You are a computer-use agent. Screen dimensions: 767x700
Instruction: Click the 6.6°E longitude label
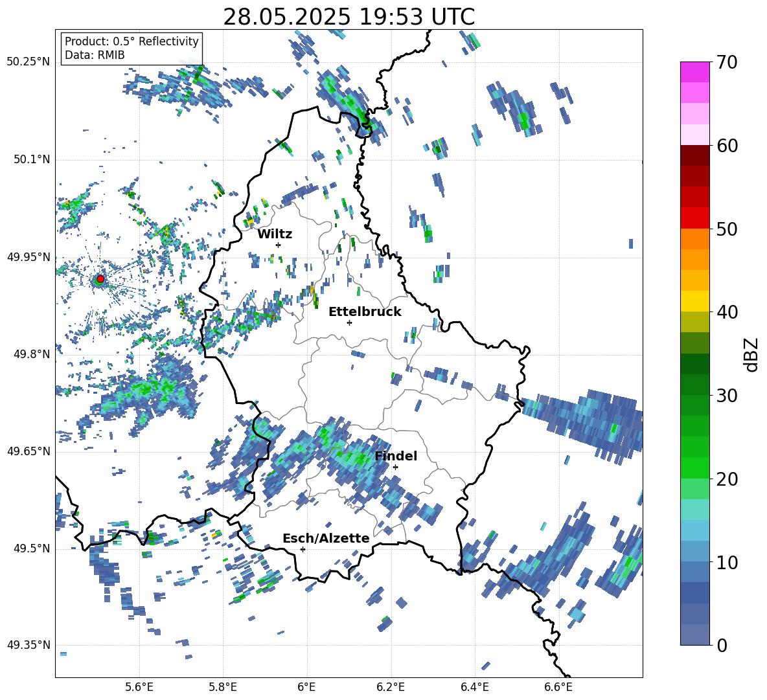[x=558, y=687]
